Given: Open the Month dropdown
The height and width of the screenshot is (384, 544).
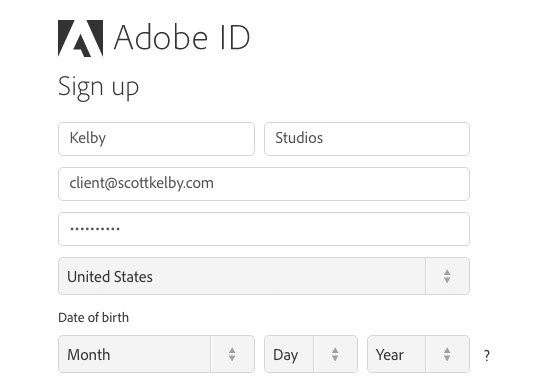Looking at the screenshot, I should tap(156, 354).
